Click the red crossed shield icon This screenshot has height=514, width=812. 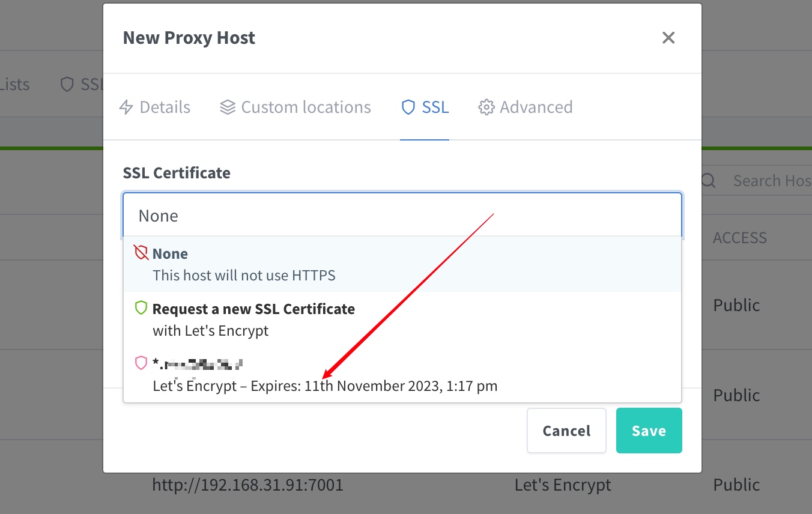141,253
